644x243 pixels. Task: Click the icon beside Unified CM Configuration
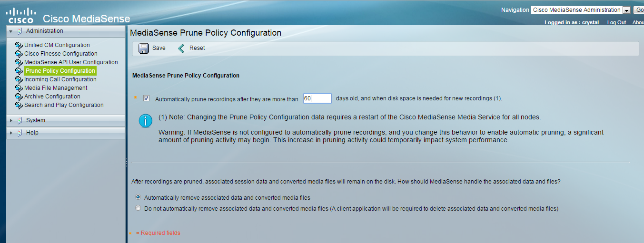click(x=19, y=46)
